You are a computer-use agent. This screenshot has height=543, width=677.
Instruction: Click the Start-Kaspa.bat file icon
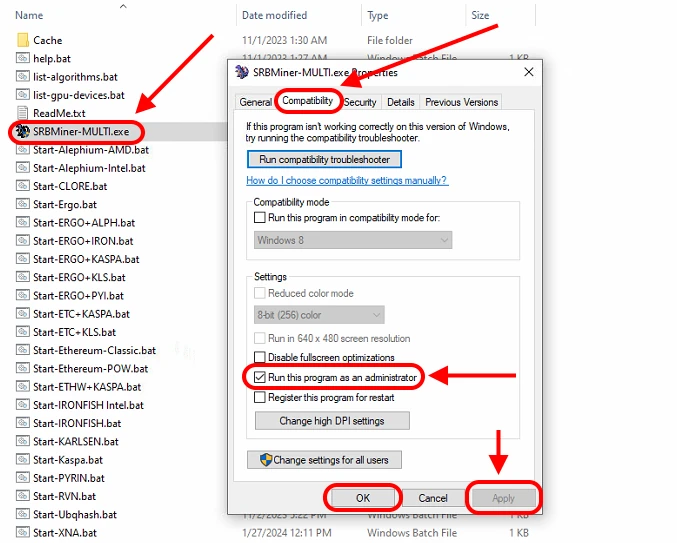(24, 460)
